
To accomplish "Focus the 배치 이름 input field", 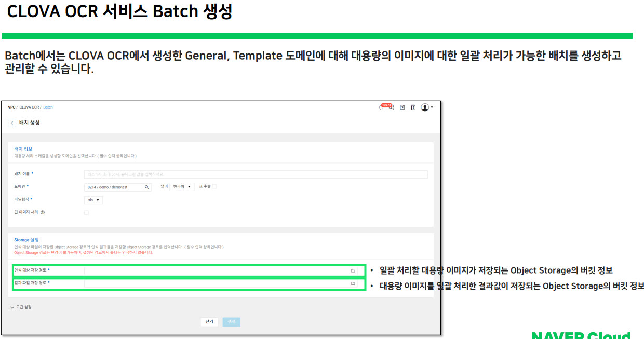I will [x=256, y=174].
